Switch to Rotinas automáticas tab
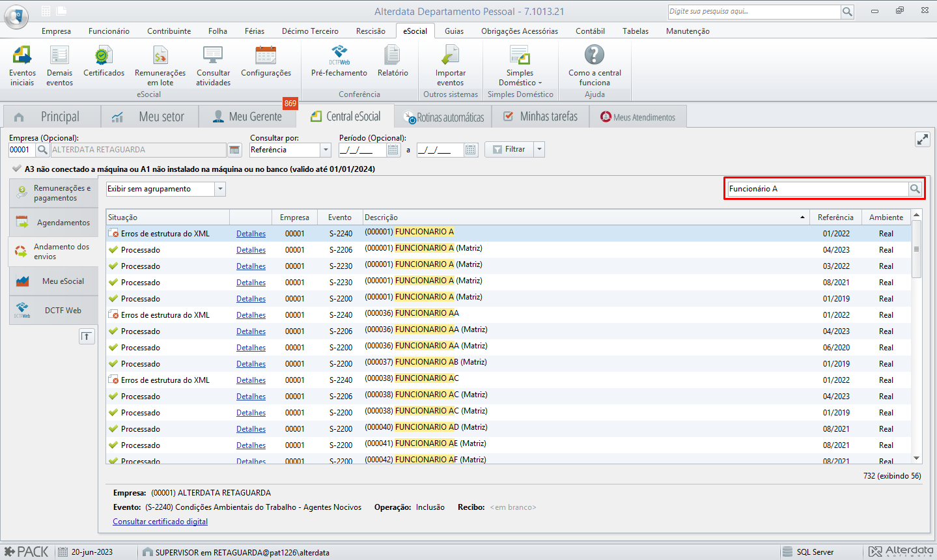 pos(443,117)
